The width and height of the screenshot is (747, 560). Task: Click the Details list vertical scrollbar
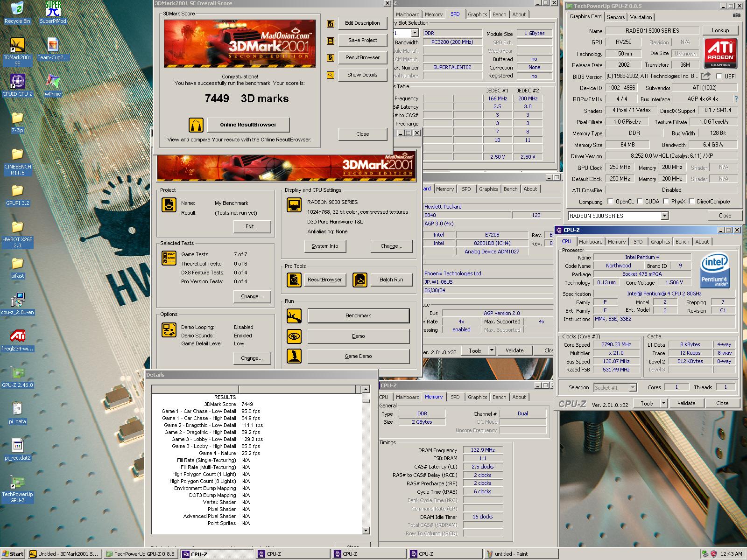coord(366,460)
